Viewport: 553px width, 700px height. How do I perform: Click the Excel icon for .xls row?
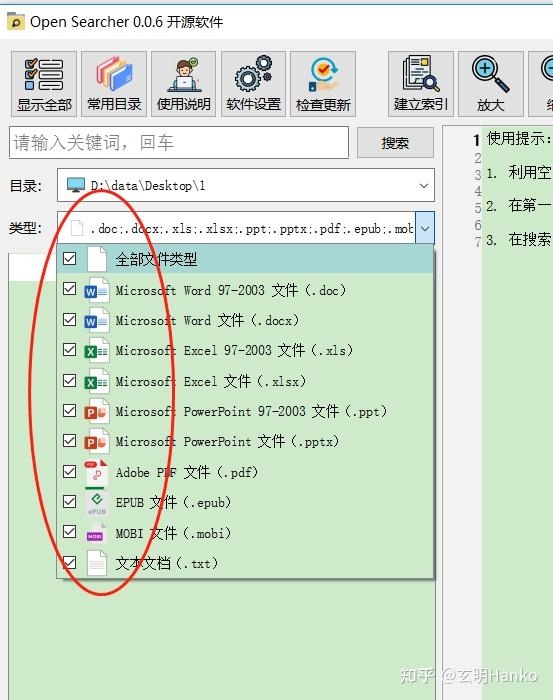click(x=96, y=350)
